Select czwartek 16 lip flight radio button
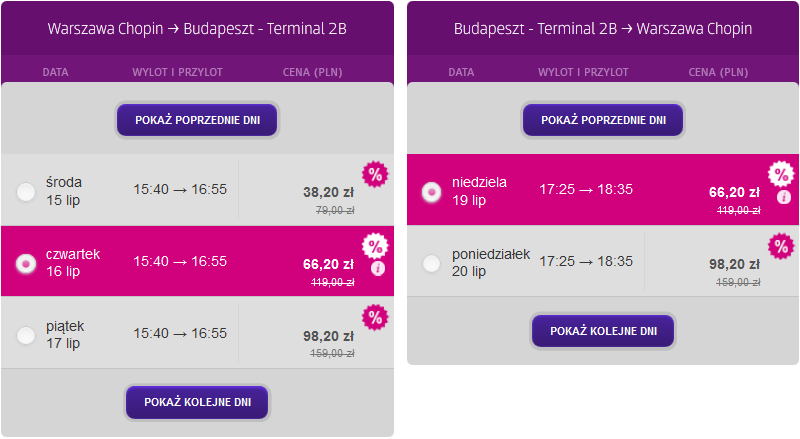Image resolution: width=800 pixels, height=439 pixels. click(26, 263)
